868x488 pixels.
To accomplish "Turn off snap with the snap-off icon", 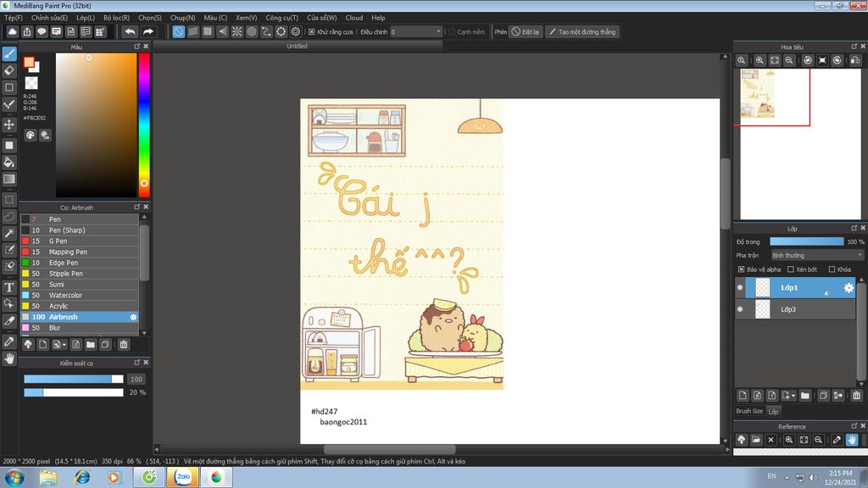I will [178, 31].
